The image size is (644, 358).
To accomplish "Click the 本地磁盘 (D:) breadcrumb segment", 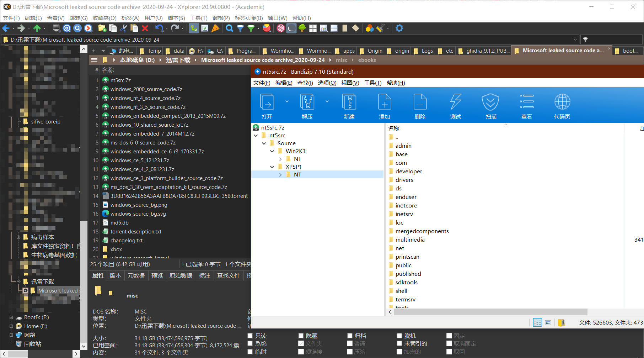I will click(137, 60).
